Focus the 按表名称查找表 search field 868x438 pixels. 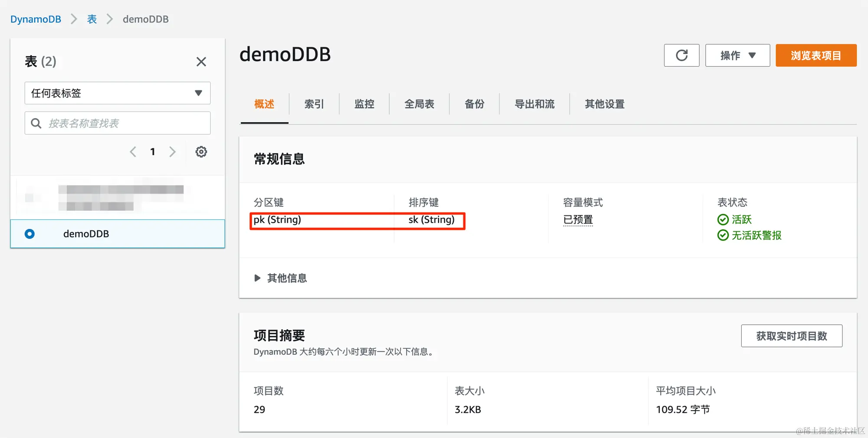point(118,123)
